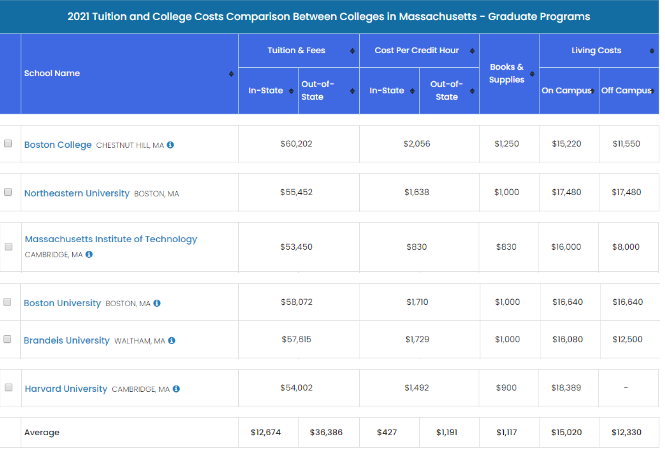The width and height of the screenshot is (665, 451).
Task: Open the Boston College link
Action: point(58,145)
